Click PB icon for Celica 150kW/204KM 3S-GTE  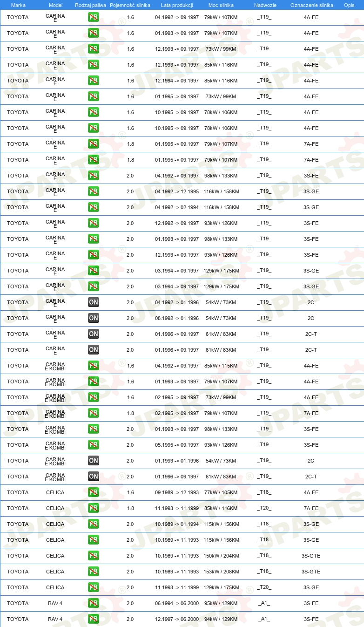[93, 556]
